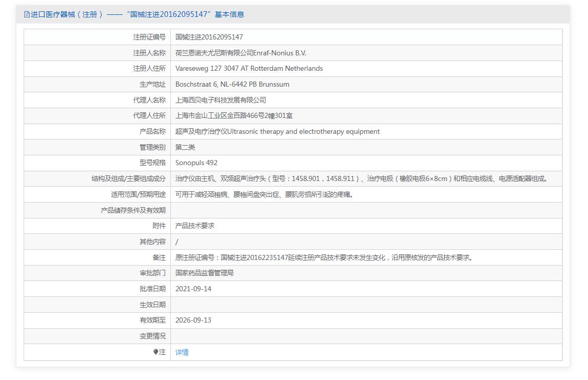Screen dimensions: 588x380
Task: Select approval date 2021-09-14
Action: pyautogui.click(x=193, y=289)
